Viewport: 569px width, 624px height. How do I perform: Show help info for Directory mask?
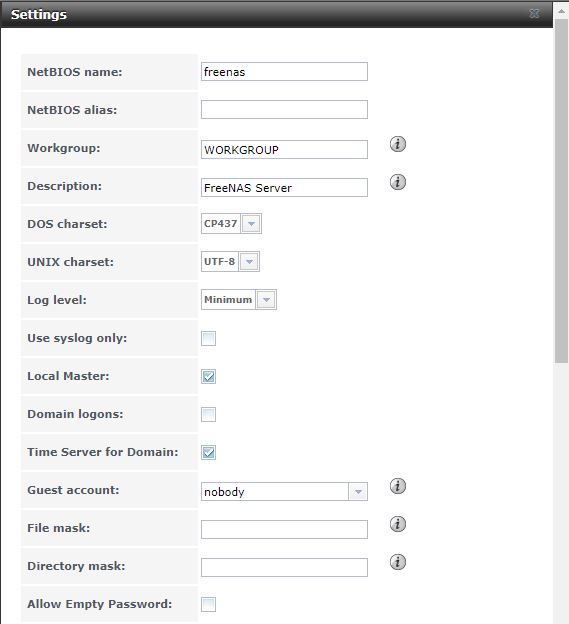398,562
